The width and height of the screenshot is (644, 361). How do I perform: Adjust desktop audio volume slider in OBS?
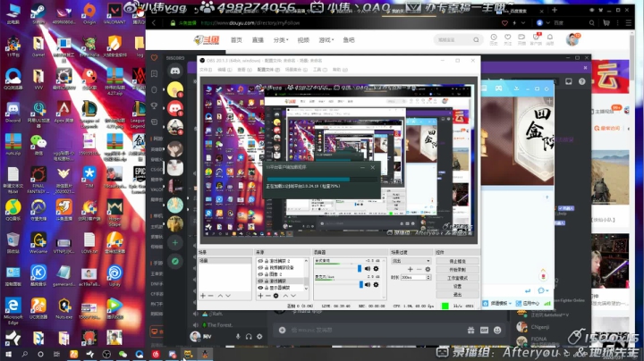tap(360, 269)
